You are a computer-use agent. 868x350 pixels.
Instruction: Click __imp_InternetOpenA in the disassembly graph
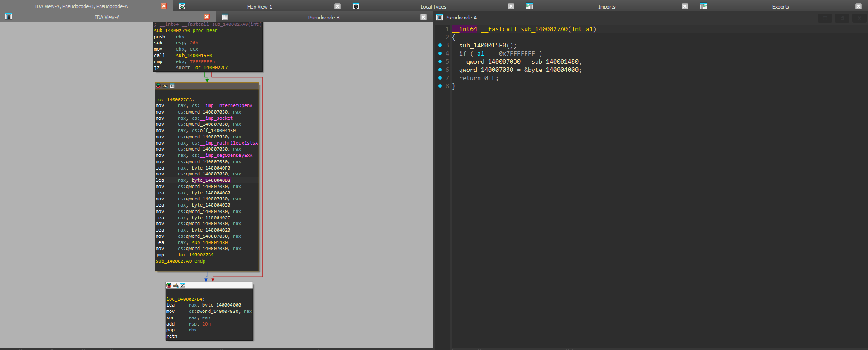(226, 106)
